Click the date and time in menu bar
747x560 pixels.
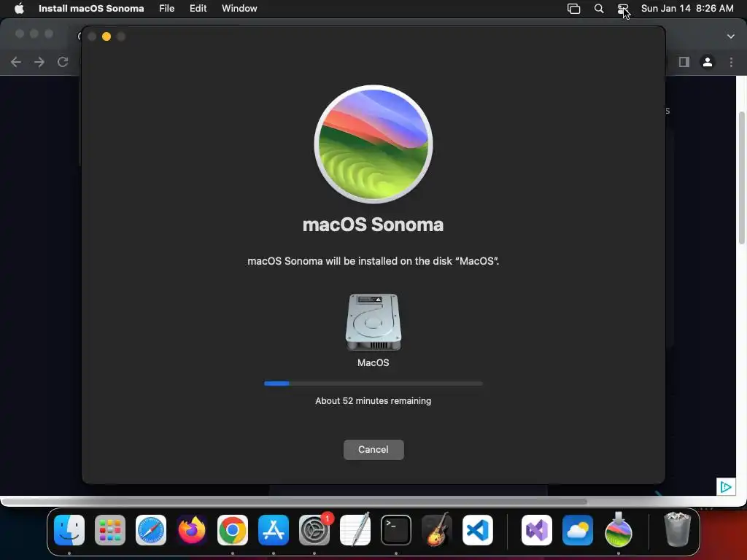(x=687, y=9)
